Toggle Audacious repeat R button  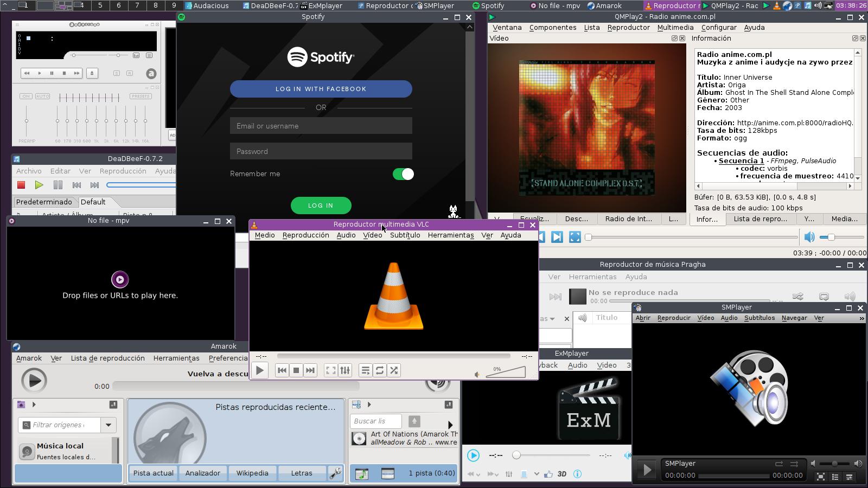[130, 73]
